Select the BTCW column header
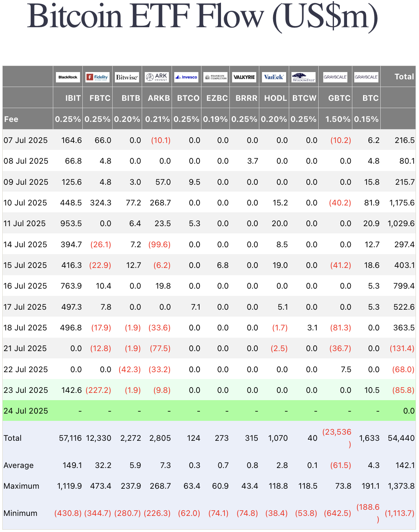The height and width of the screenshot is (532, 419). coord(304,98)
